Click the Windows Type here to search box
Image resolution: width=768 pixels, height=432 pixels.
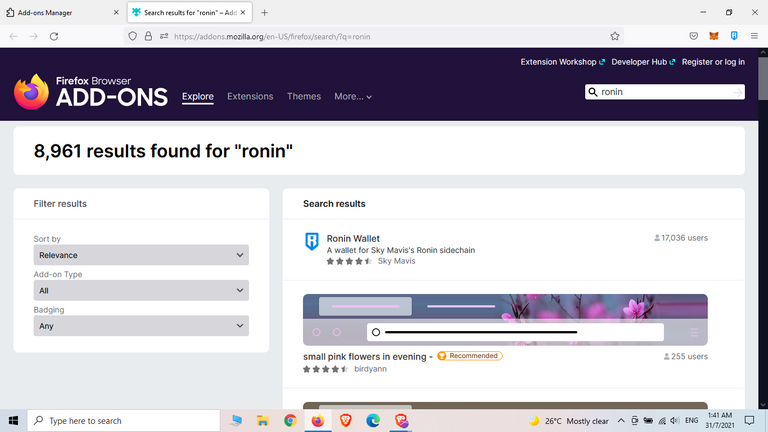coord(123,421)
